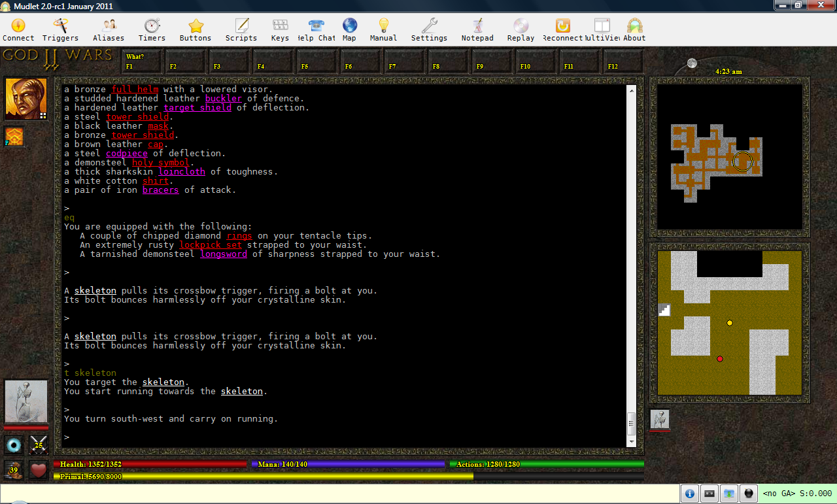The image size is (837, 504).
Task: Click the F10 hotkey slot
Action: (x=537, y=61)
